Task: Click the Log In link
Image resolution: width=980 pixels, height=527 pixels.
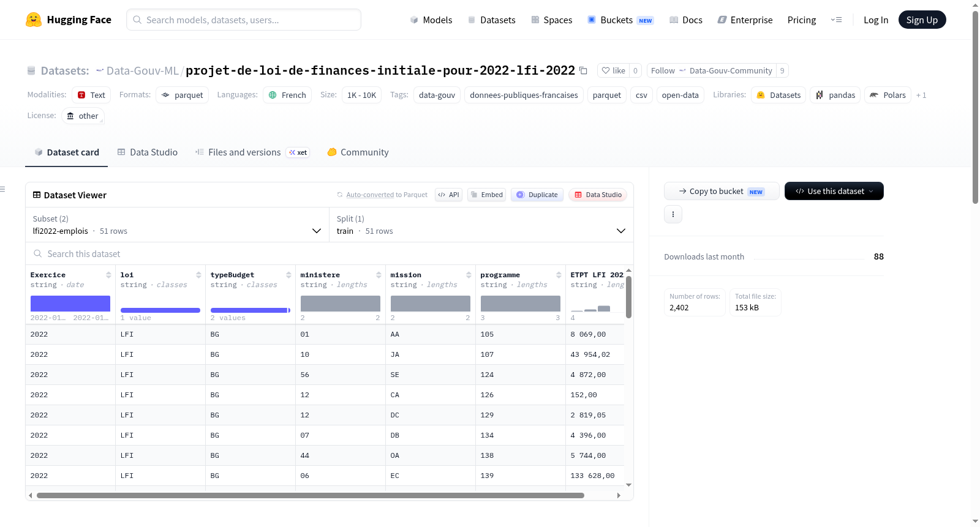Action: [876, 20]
